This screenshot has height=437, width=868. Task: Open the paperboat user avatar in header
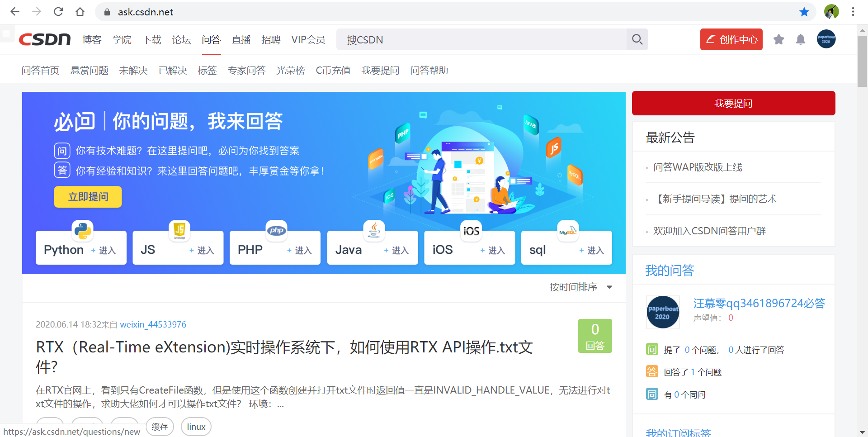[826, 39]
